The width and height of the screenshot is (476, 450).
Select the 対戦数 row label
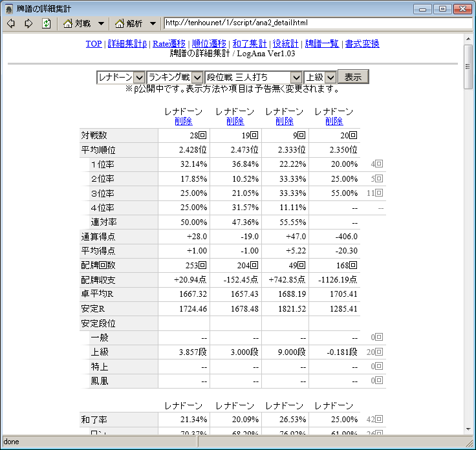[94, 135]
